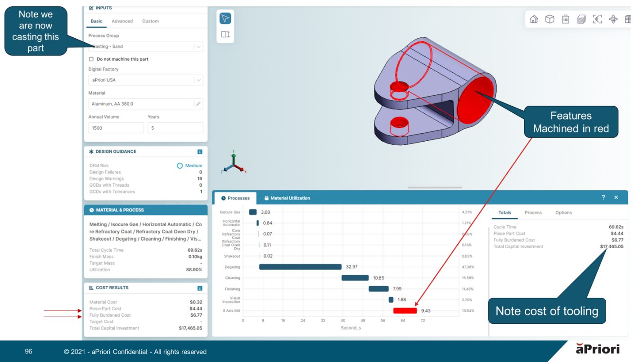Close the Processes panel with the X
Screen dimensions: 644x362
(x=616, y=197)
